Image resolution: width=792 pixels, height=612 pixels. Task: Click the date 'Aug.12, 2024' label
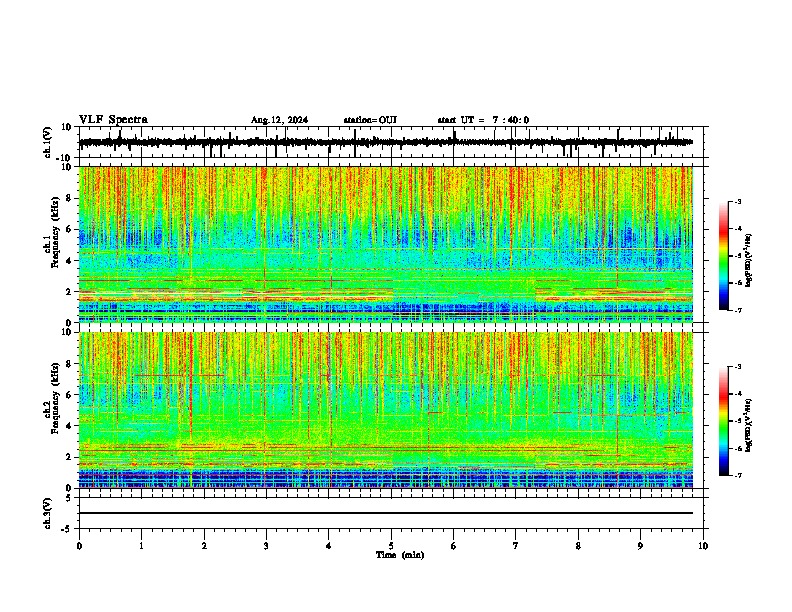(x=279, y=120)
